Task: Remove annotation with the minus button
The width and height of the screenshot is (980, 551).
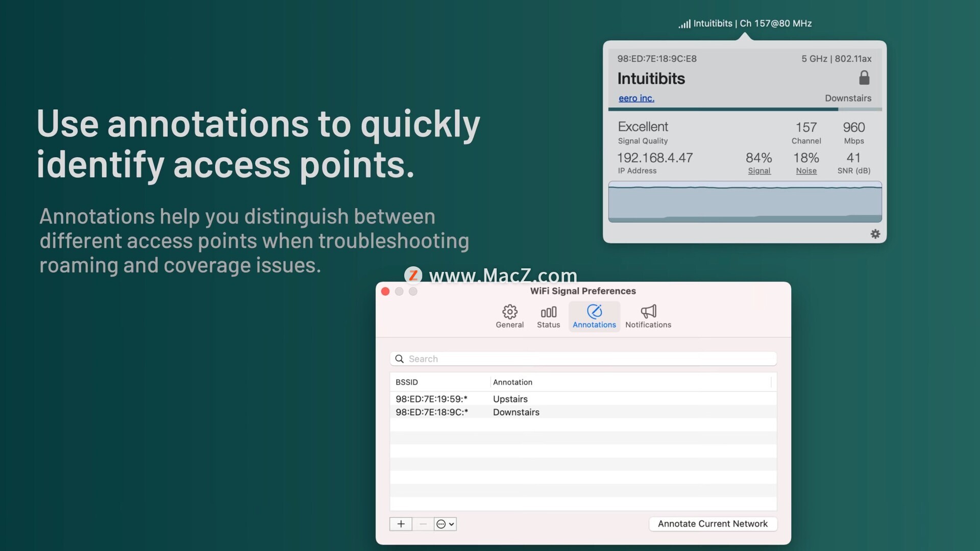Action: coord(423,524)
